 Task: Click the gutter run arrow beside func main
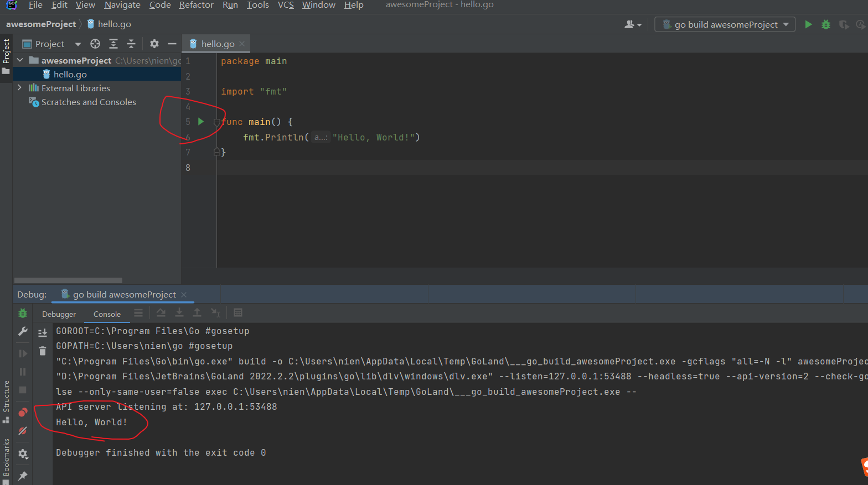click(201, 122)
